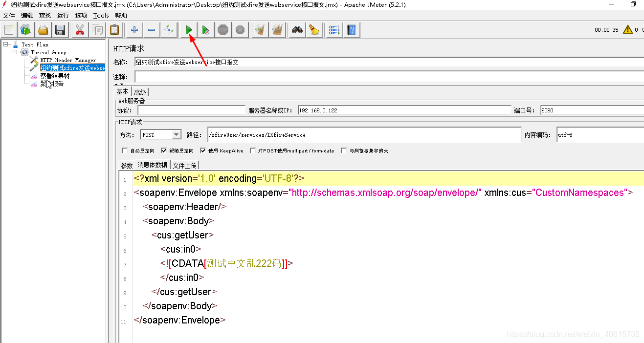The width and height of the screenshot is (644, 343).
Task: Toggle the 自动重定向 checkbox
Action: (x=125, y=151)
